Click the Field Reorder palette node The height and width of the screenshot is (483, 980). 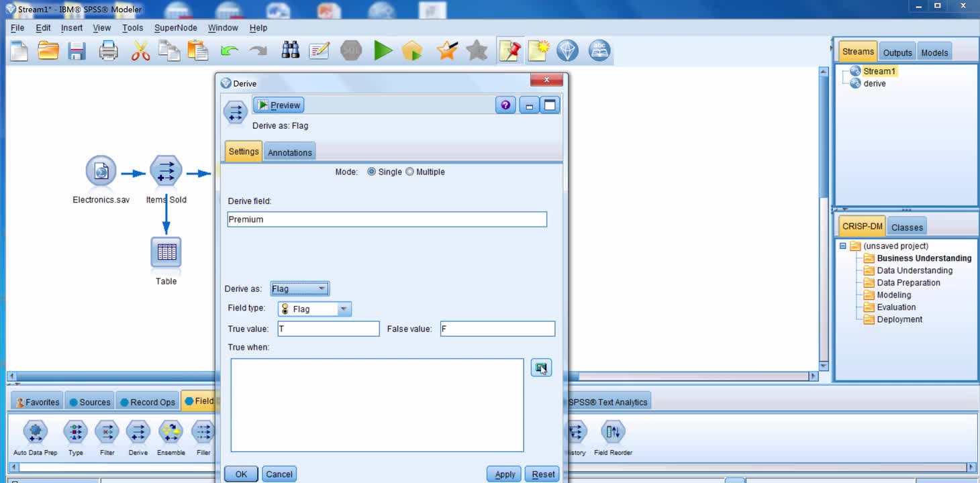[612, 433]
